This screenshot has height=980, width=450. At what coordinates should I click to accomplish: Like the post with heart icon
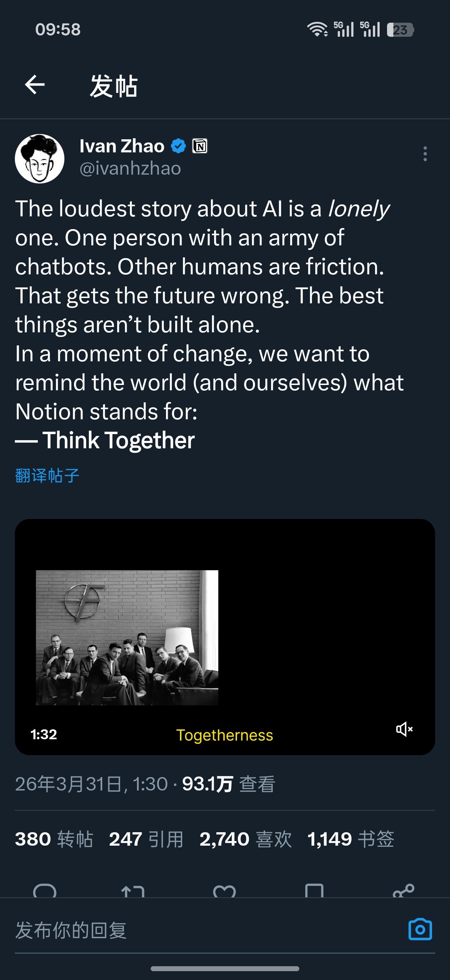[224, 891]
